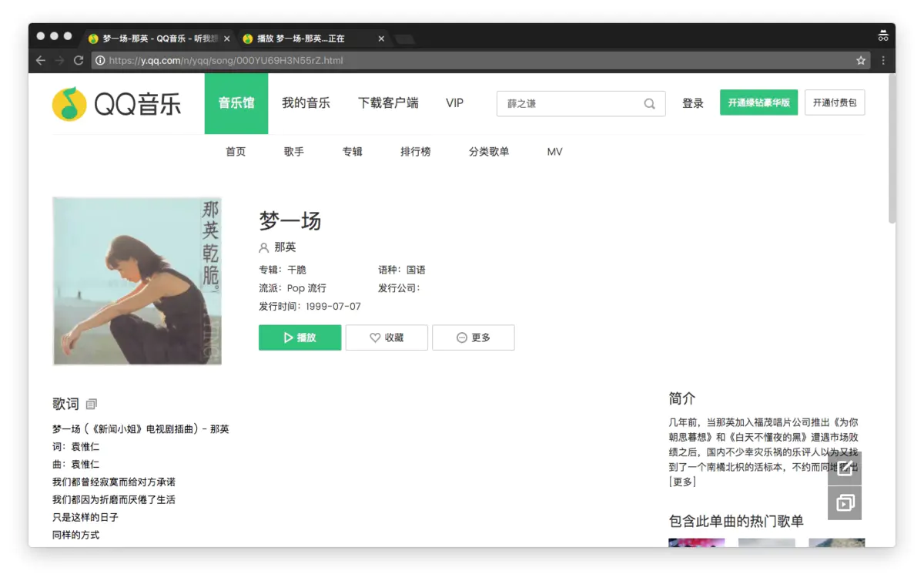Viewport: 924px width, 581px height.
Task: Open 开通绿钻豪华版 subscription link
Action: point(758,102)
